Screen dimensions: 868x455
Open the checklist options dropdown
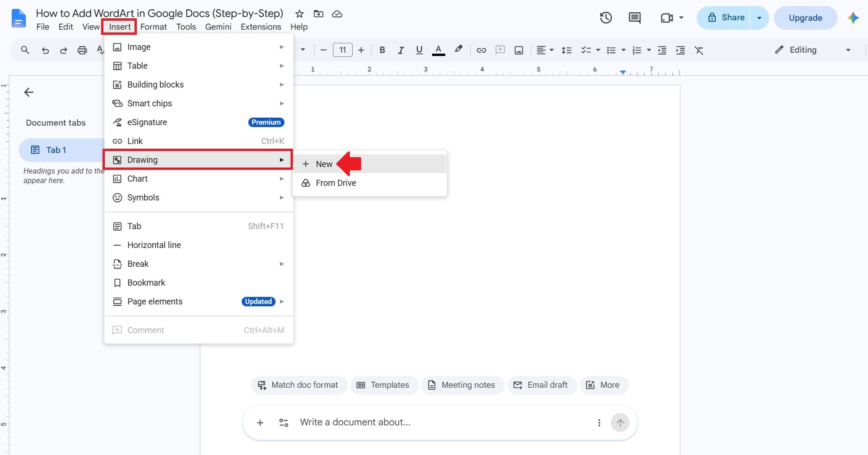click(598, 50)
